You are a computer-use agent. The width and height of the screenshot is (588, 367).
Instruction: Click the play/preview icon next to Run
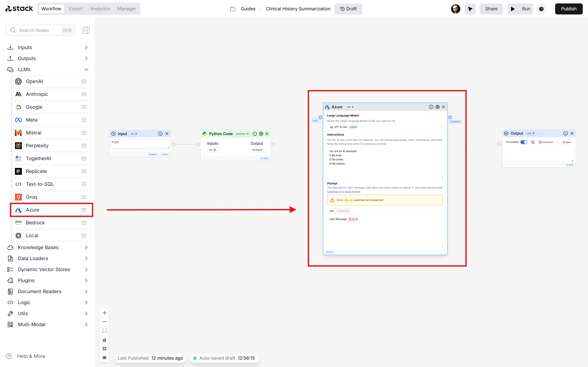[513, 8]
